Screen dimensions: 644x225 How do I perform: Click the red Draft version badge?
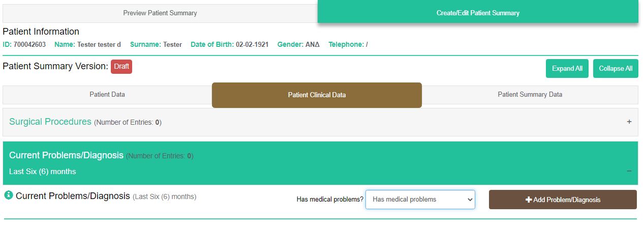pyautogui.click(x=121, y=66)
